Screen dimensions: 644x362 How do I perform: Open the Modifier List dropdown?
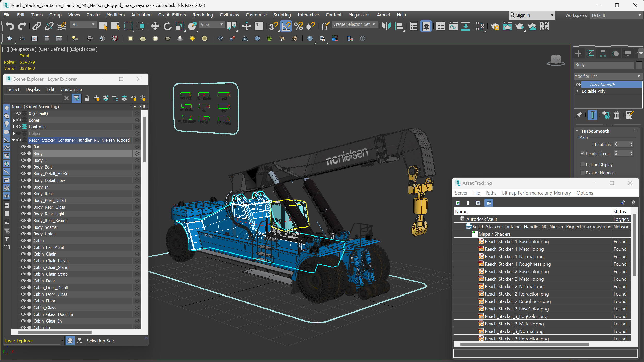pyautogui.click(x=608, y=76)
